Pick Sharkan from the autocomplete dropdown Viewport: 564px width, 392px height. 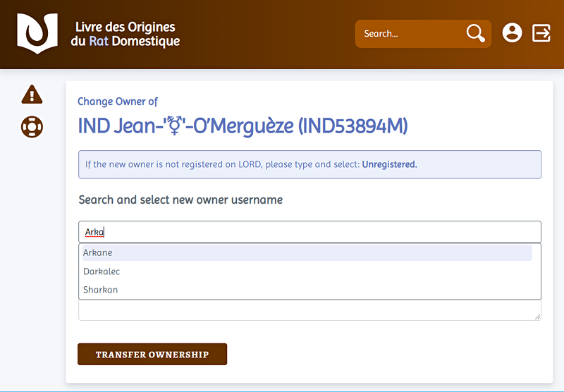point(100,290)
